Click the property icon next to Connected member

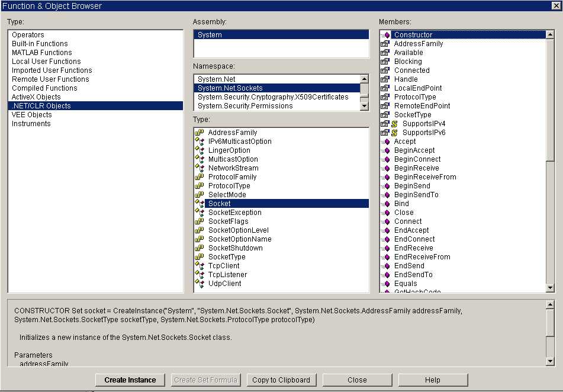(x=385, y=70)
